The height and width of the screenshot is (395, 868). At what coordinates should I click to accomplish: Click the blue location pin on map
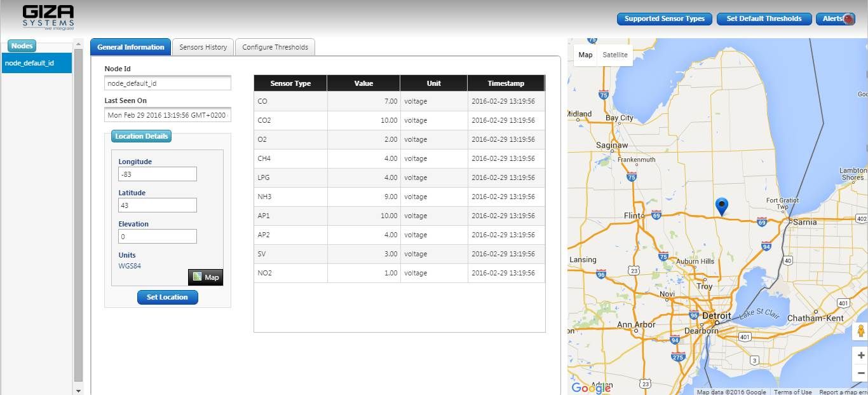click(721, 205)
